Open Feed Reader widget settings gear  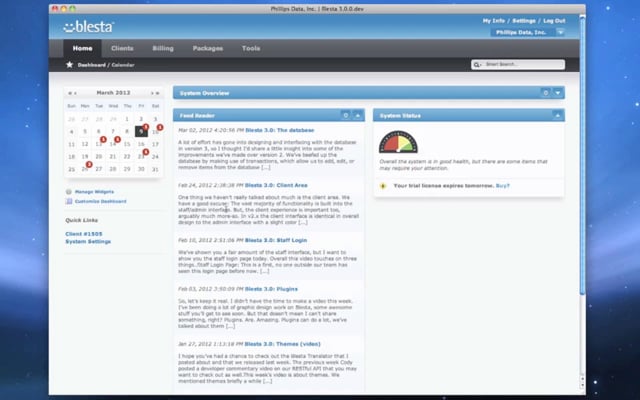(x=346, y=116)
